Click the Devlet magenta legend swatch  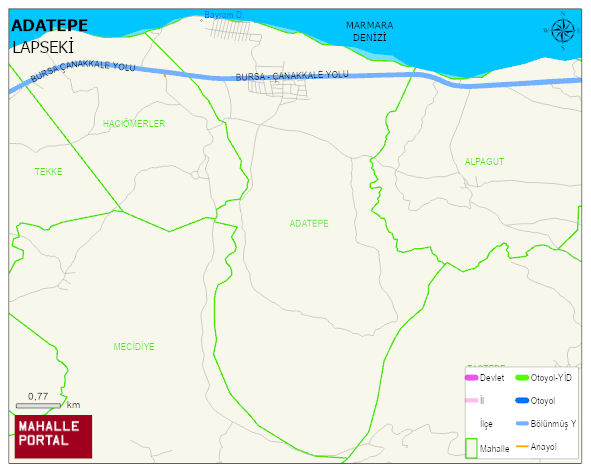click(x=472, y=377)
